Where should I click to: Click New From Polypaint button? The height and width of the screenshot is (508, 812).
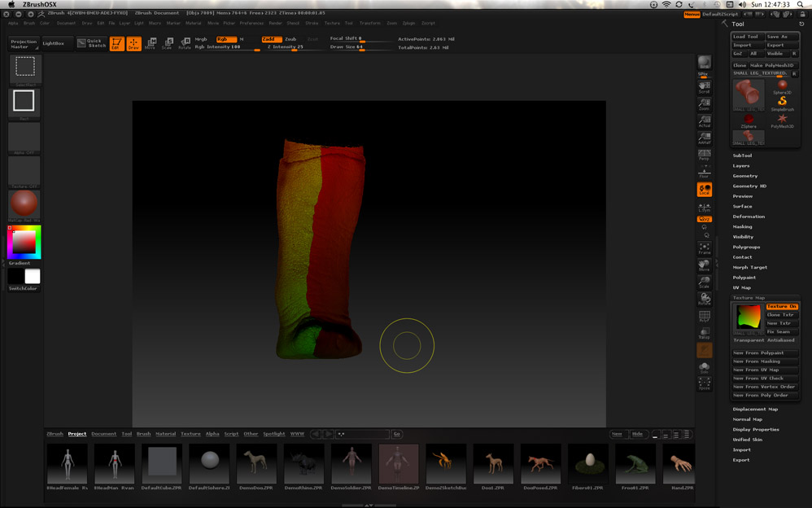766,353
